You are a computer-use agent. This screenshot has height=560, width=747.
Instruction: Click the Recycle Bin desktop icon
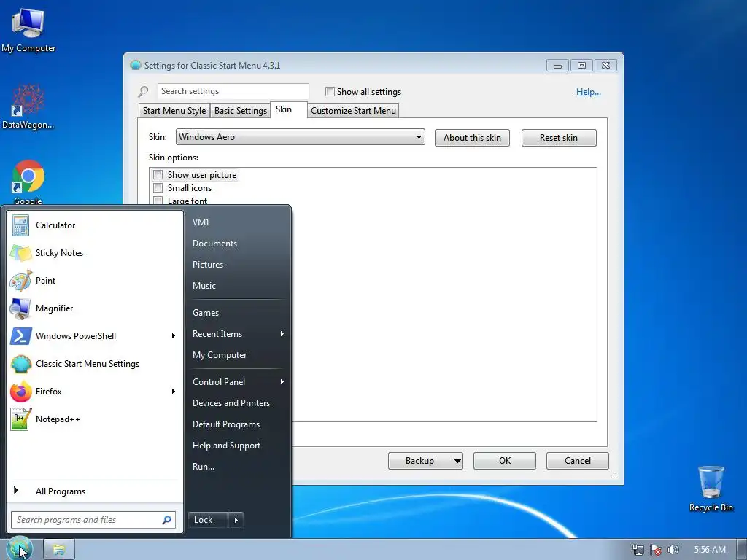pyautogui.click(x=711, y=489)
